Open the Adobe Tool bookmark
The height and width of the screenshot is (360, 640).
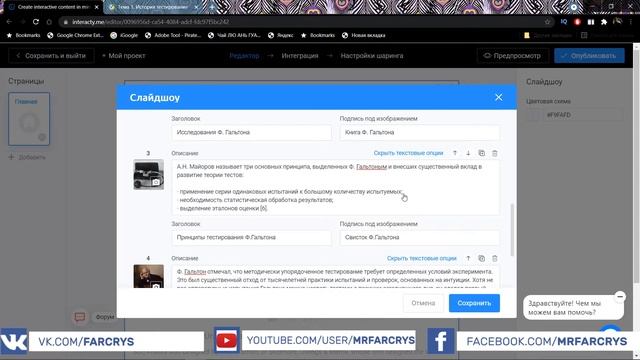tap(173, 35)
